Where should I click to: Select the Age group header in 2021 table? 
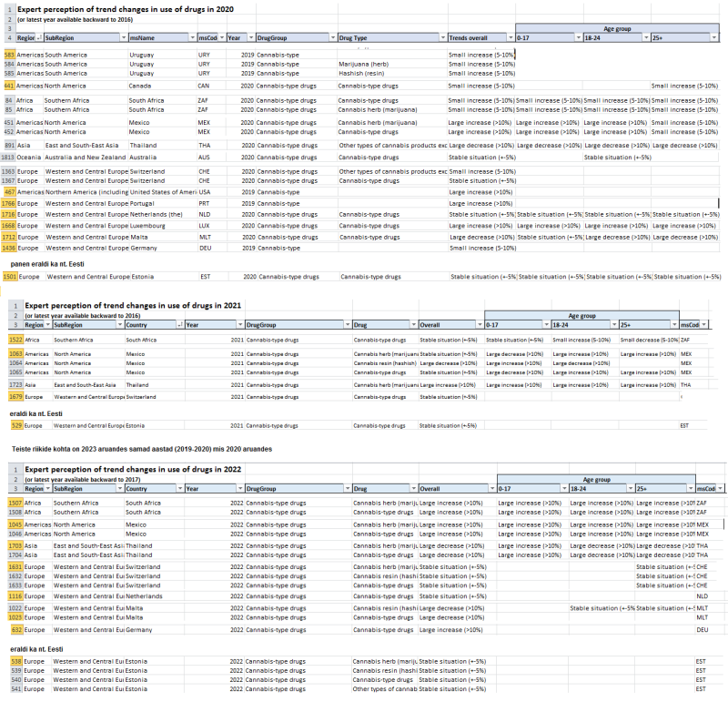click(x=581, y=315)
